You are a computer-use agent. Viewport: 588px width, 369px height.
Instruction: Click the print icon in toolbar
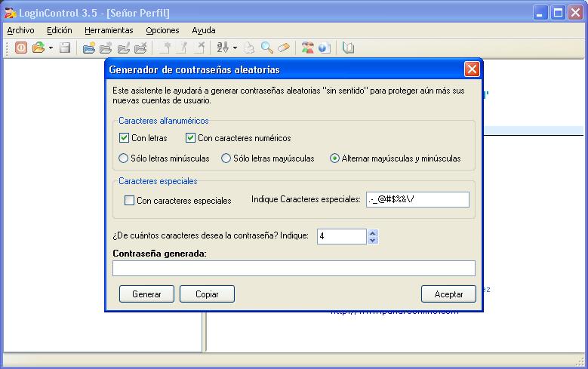[249, 48]
